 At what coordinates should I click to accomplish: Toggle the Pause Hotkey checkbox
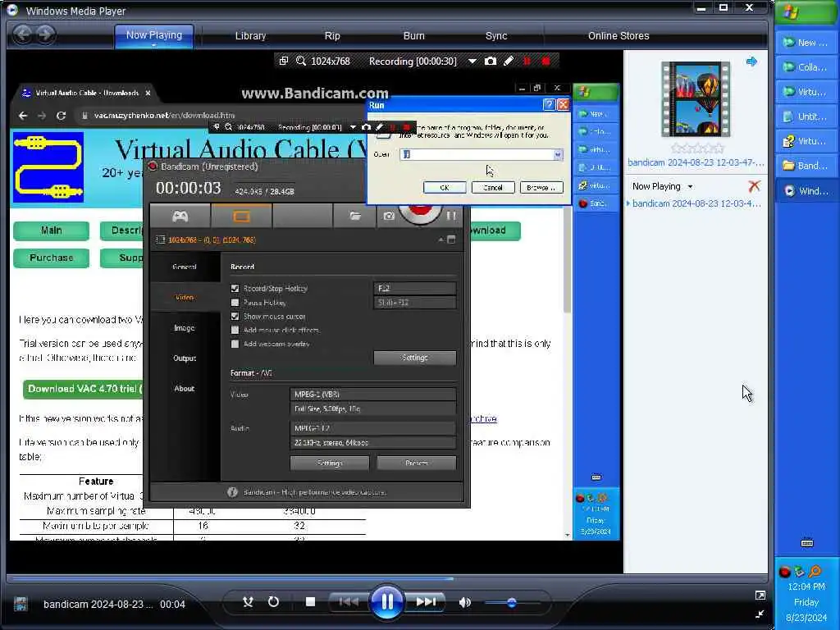point(235,302)
